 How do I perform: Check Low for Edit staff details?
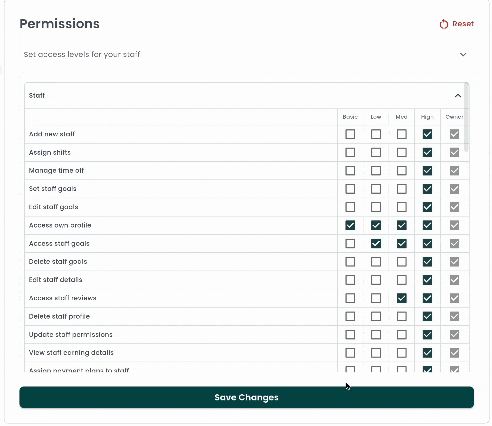pyautogui.click(x=376, y=280)
